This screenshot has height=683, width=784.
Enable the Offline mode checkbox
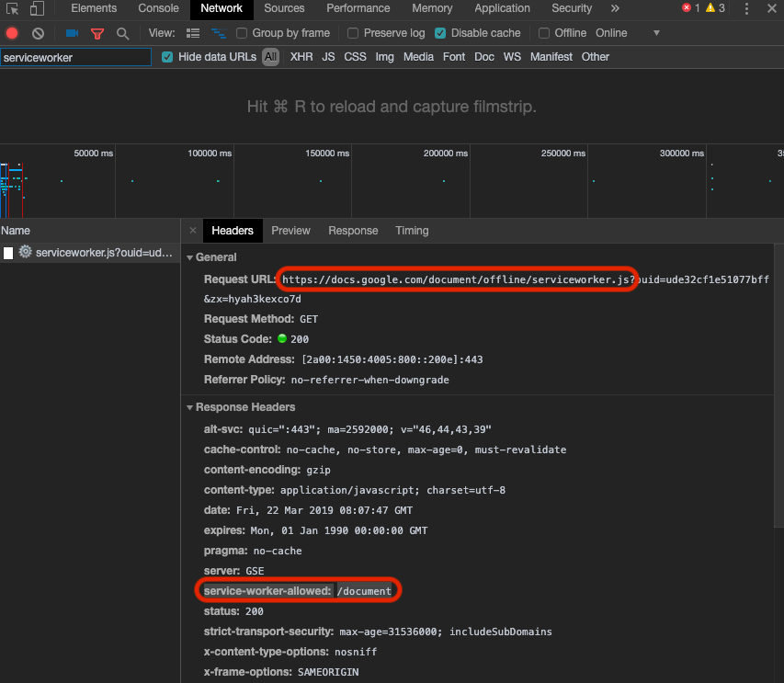[x=543, y=32]
